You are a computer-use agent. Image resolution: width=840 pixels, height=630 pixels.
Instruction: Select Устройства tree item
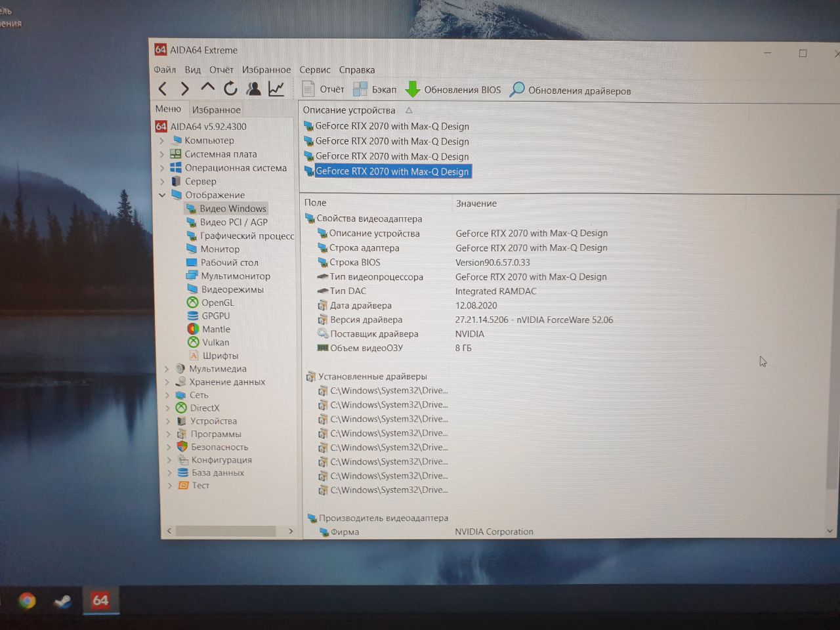[207, 421]
